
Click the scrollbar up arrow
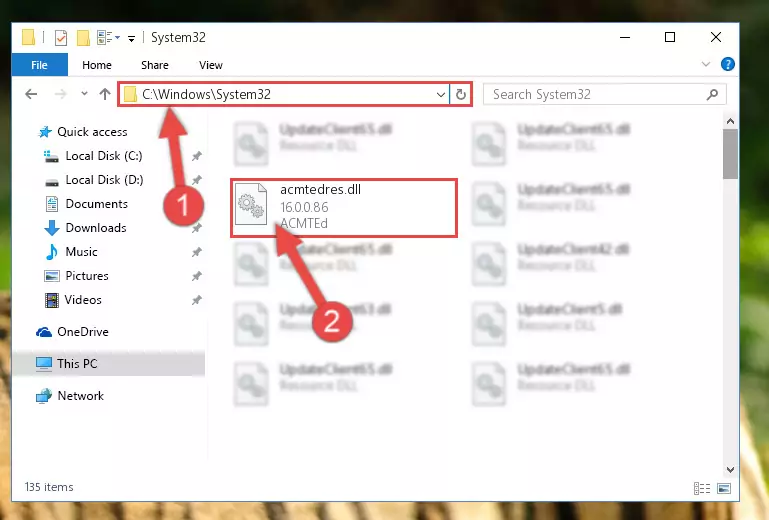pos(730,121)
